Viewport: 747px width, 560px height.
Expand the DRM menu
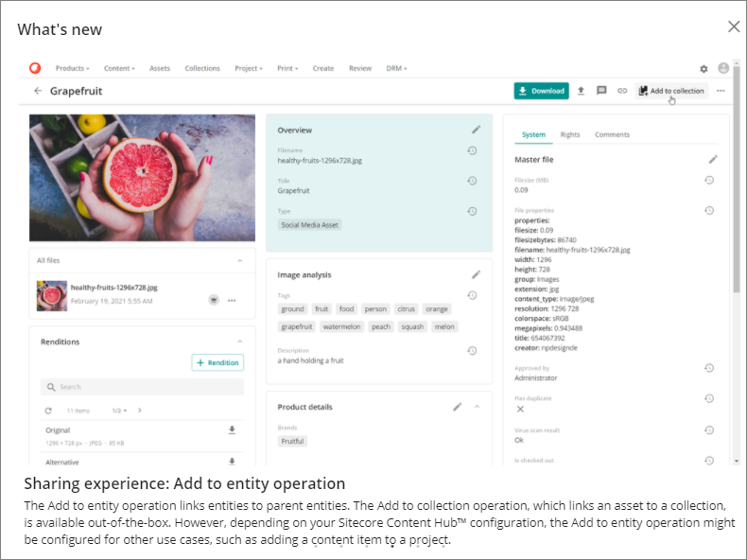pos(396,68)
